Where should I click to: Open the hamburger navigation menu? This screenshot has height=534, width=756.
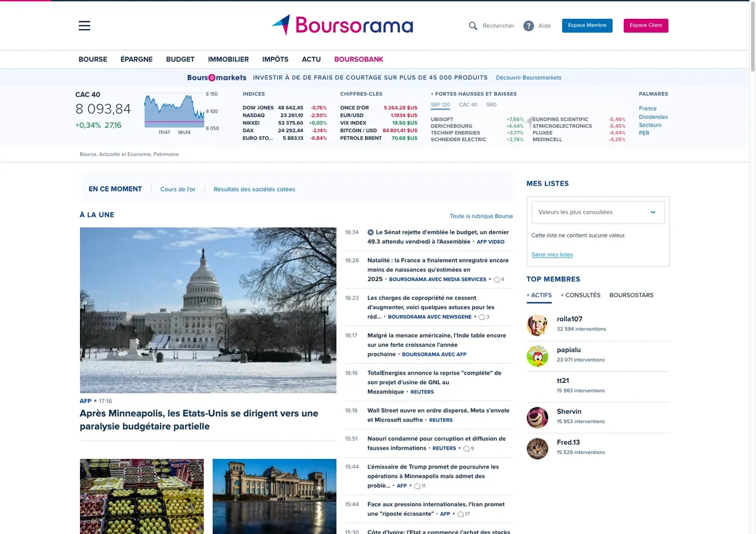pyautogui.click(x=84, y=26)
